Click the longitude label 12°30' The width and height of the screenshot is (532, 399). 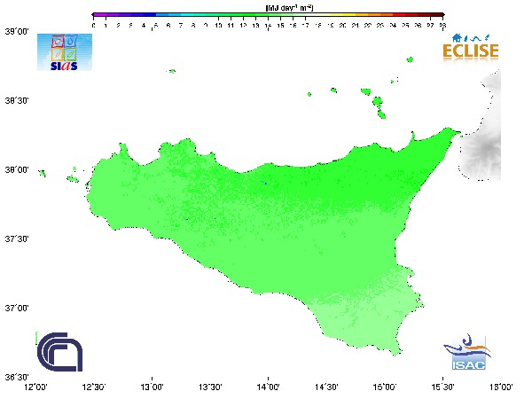[94, 387]
